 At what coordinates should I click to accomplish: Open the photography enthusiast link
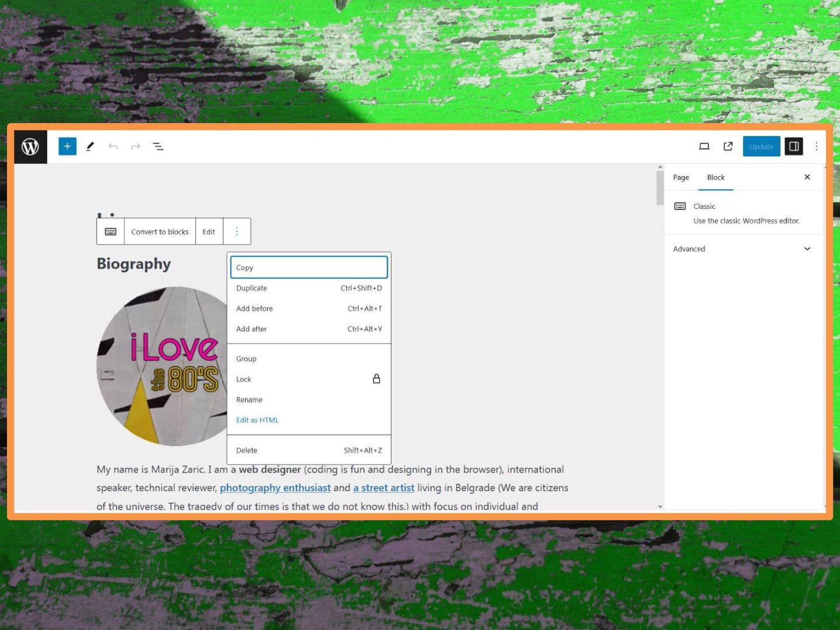[275, 488]
